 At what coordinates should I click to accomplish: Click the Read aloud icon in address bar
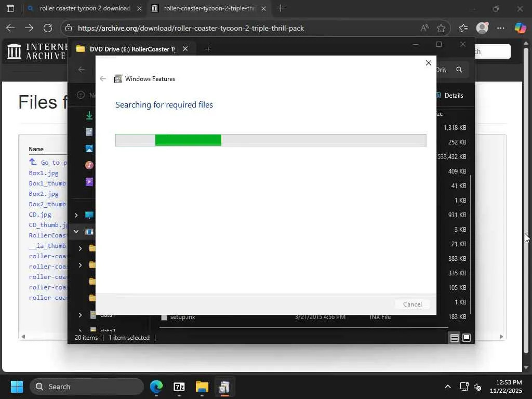pos(424,28)
